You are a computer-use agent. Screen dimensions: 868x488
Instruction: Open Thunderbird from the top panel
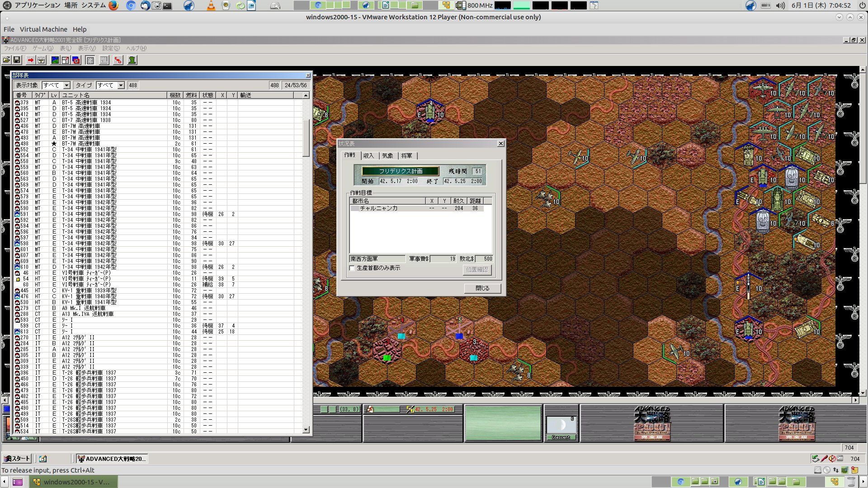(145, 5)
